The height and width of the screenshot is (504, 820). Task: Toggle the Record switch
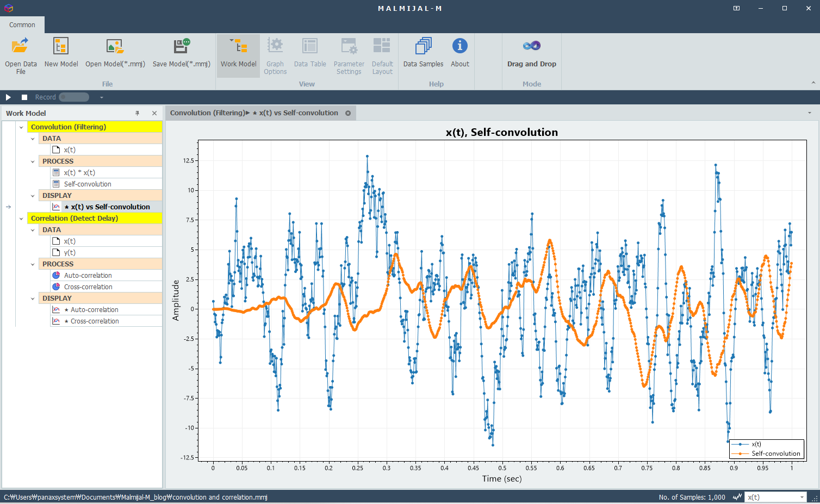pos(74,97)
